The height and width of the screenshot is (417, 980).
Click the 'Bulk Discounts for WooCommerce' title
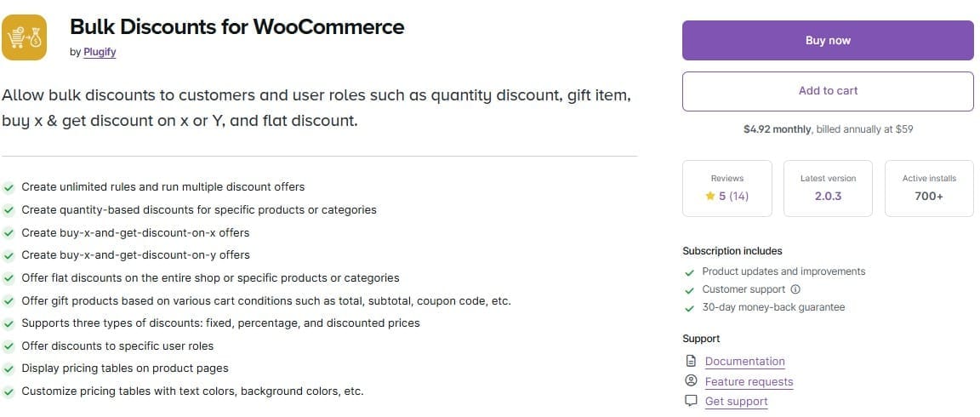click(236, 26)
